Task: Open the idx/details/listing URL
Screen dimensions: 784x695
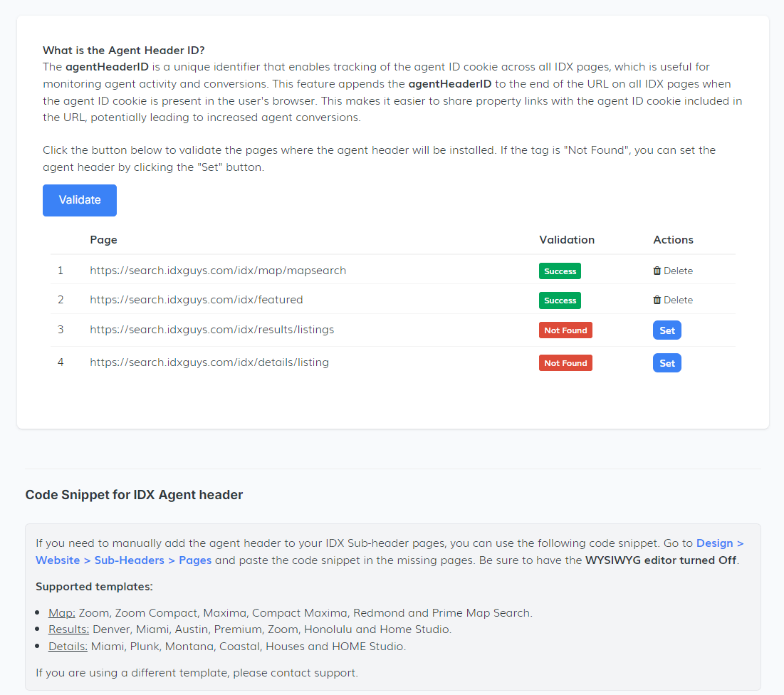Action: coord(209,362)
